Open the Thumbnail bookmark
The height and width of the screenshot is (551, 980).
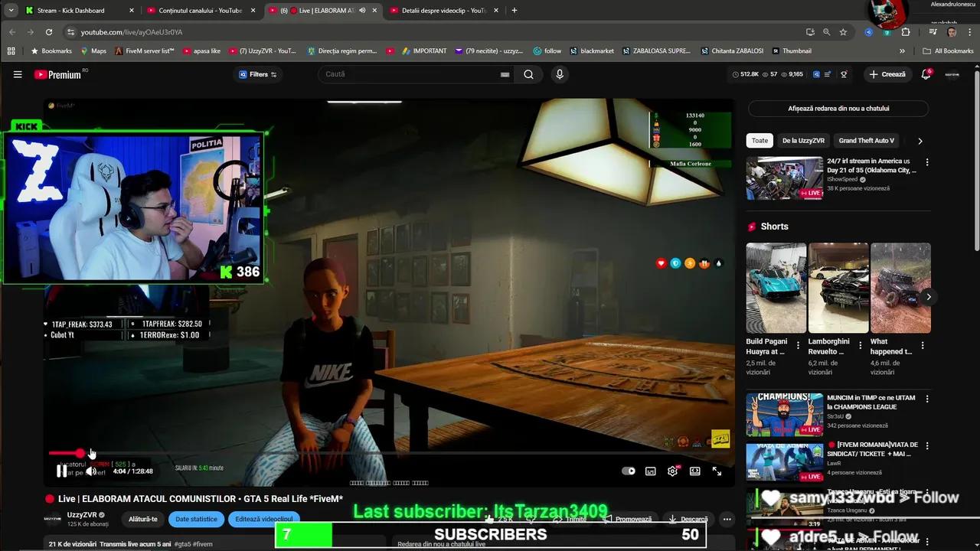pyautogui.click(x=792, y=51)
